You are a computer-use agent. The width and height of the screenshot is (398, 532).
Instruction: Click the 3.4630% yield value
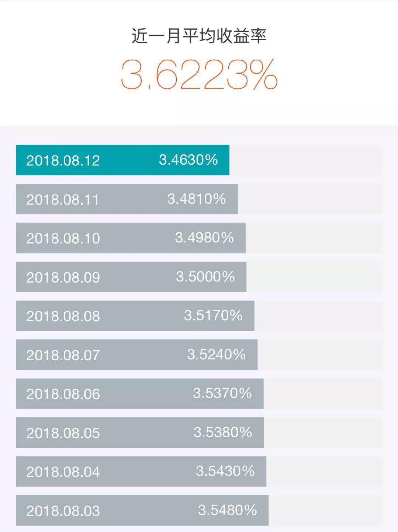click(188, 160)
